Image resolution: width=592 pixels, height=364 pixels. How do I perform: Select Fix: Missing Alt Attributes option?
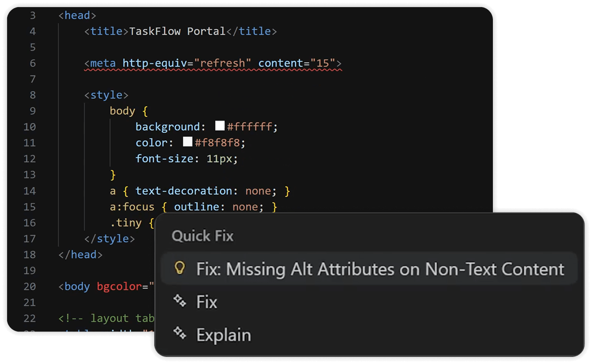380,269
